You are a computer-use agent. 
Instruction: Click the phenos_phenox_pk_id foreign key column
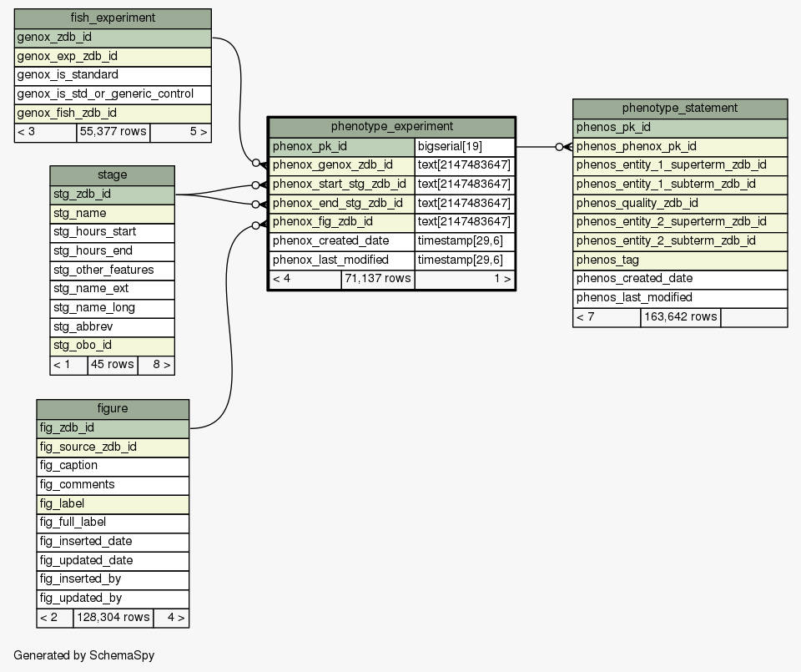(679, 146)
